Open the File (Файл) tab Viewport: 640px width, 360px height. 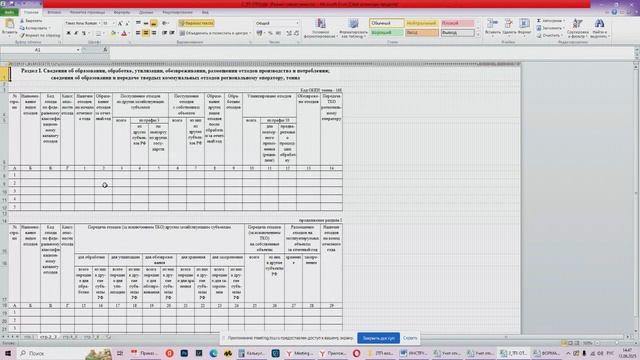click(x=9, y=12)
